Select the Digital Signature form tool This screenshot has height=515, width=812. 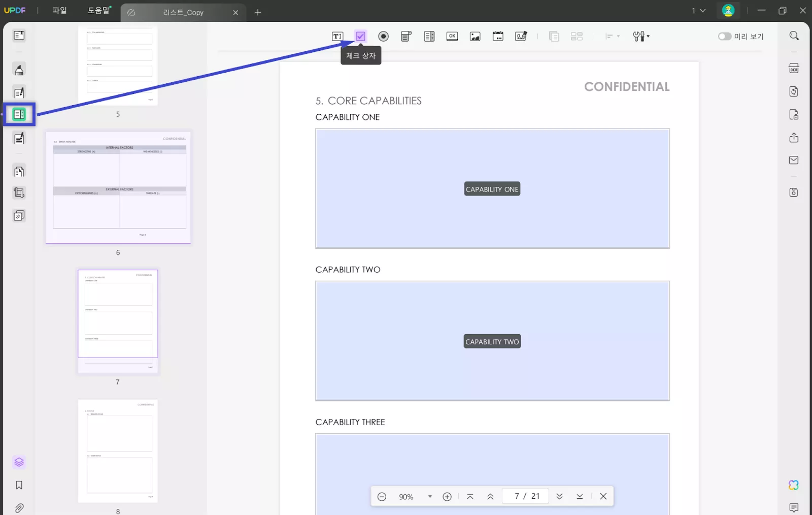[x=521, y=36]
